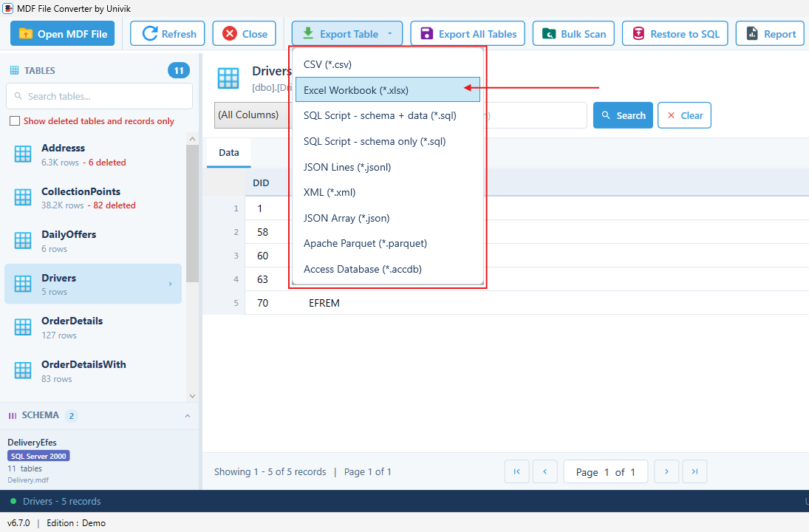The height and width of the screenshot is (532, 809).
Task: Choose CSV (*.csv) export format
Action: tap(387, 64)
